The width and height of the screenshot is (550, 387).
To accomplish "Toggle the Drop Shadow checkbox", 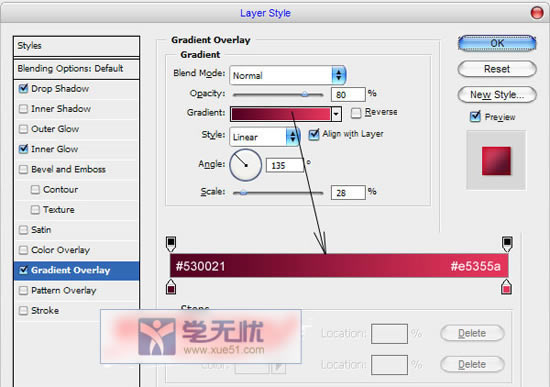I will 24,88.
